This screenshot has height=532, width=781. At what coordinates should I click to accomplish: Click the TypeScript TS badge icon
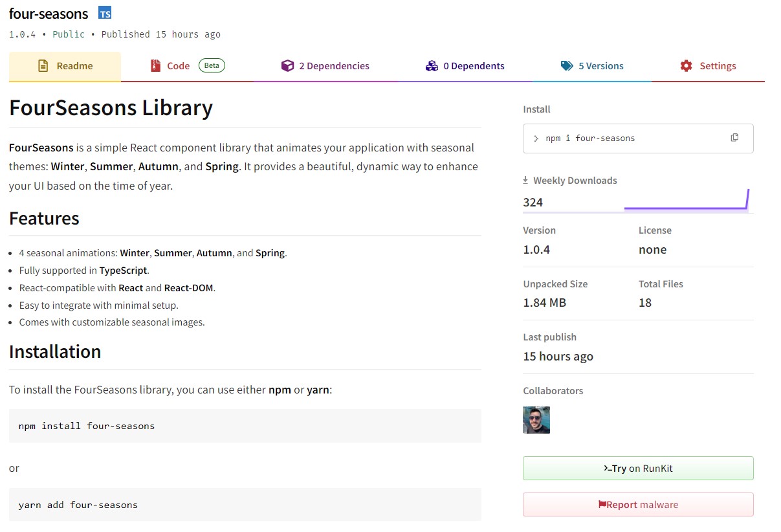(105, 13)
